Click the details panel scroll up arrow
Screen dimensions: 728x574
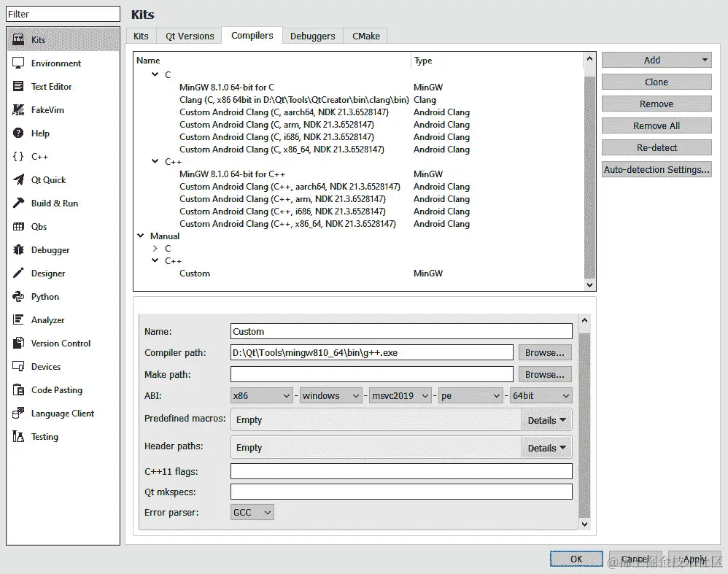point(584,320)
